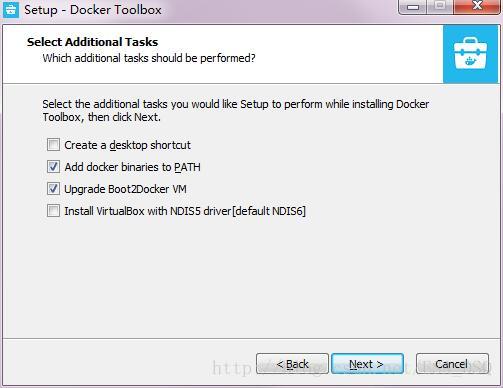Image resolution: width=503 pixels, height=388 pixels.
Task: Close the Setup window with the X
Action: pyautogui.click(x=477, y=7)
